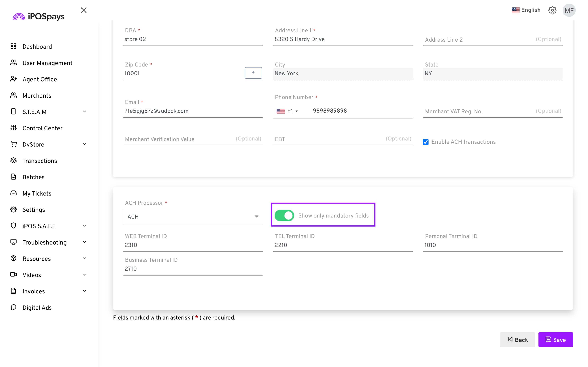
Task: Click the iPOS S.A.F.E shield icon
Action: [14, 226]
